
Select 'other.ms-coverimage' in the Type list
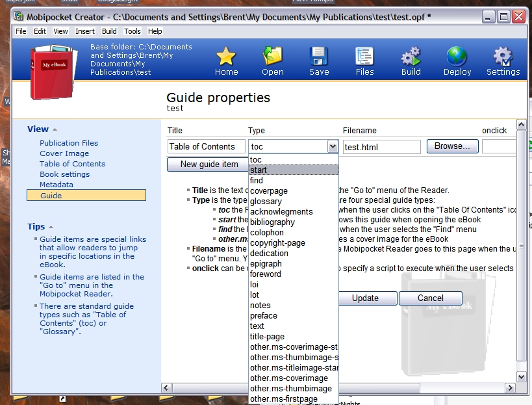click(294, 378)
